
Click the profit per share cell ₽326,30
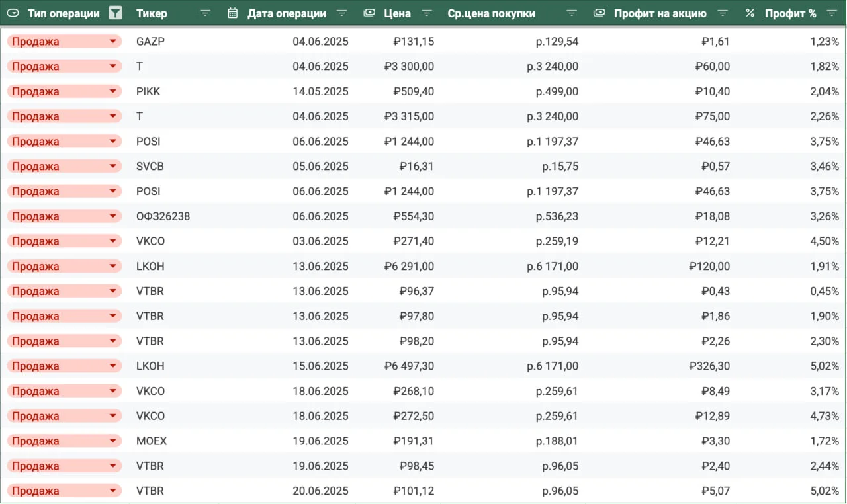tap(709, 366)
